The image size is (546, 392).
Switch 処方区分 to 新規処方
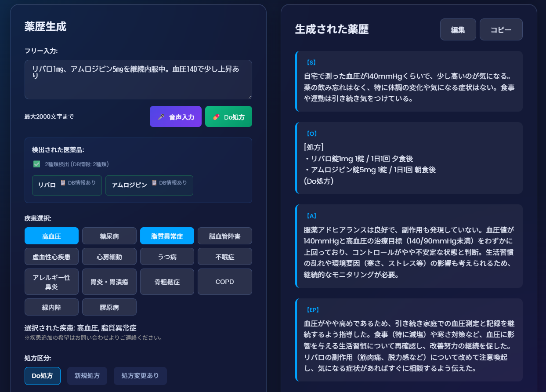click(x=87, y=376)
